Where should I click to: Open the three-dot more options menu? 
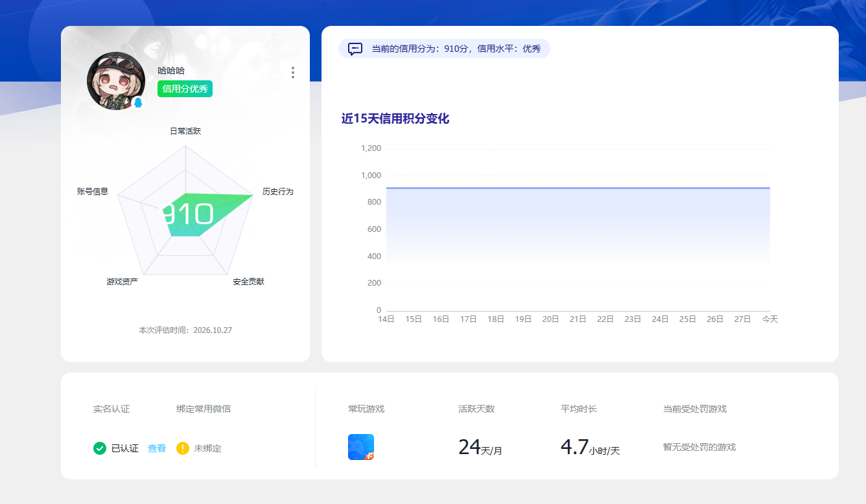click(x=293, y=73)
